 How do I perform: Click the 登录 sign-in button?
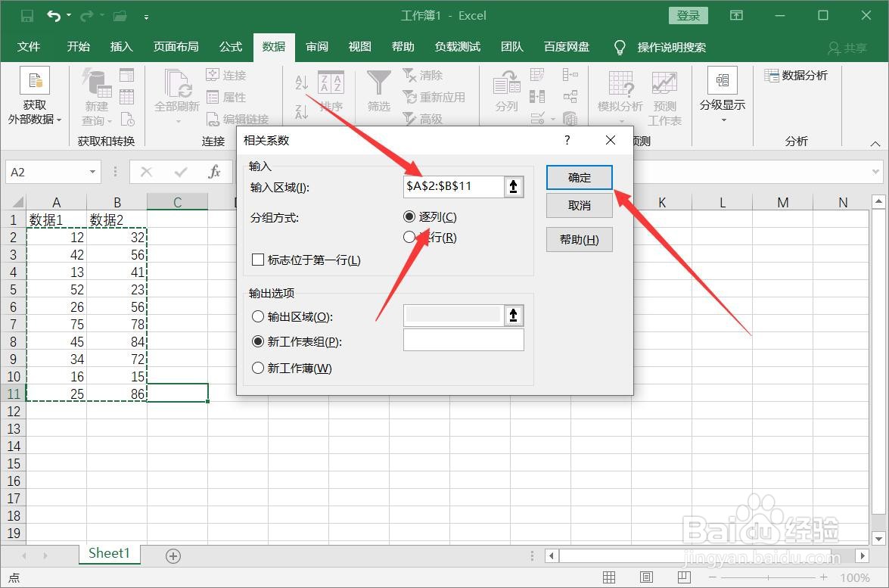click(689, 15)
